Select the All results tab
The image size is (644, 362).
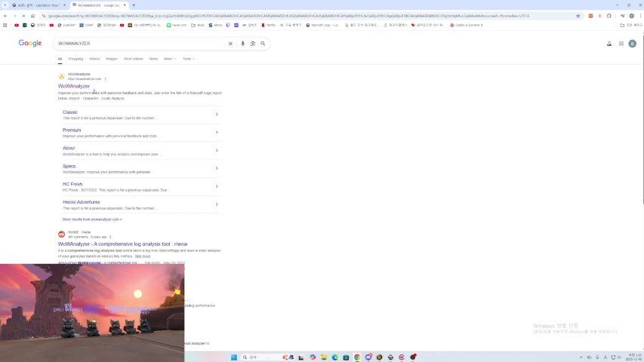[60, 59]
